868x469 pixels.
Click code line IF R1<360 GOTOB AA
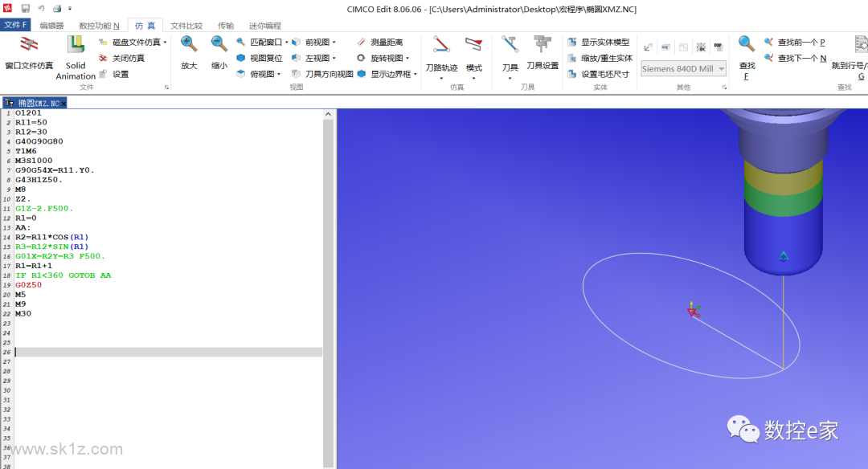[63, 275]
